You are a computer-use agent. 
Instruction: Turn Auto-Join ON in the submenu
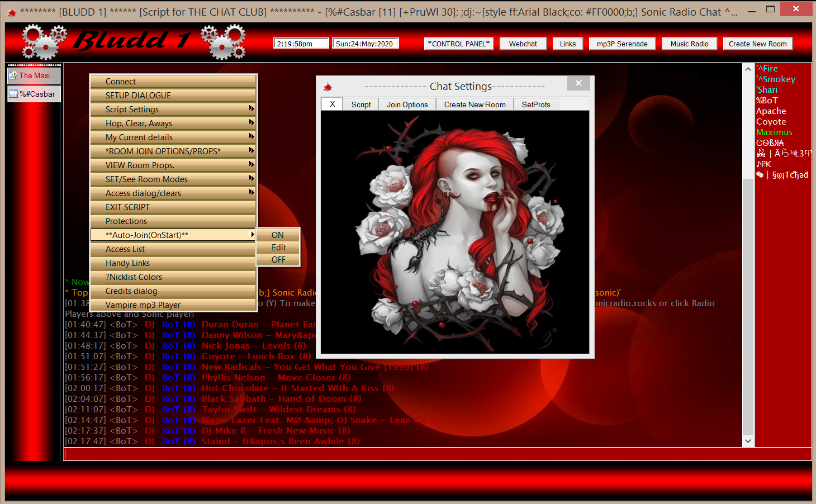[x=278, y=235]
